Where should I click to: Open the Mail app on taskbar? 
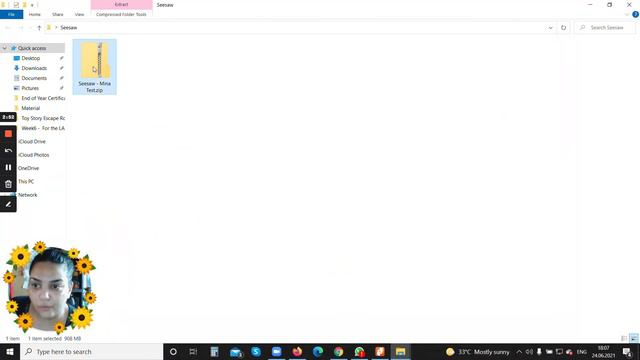coord(236,351)
